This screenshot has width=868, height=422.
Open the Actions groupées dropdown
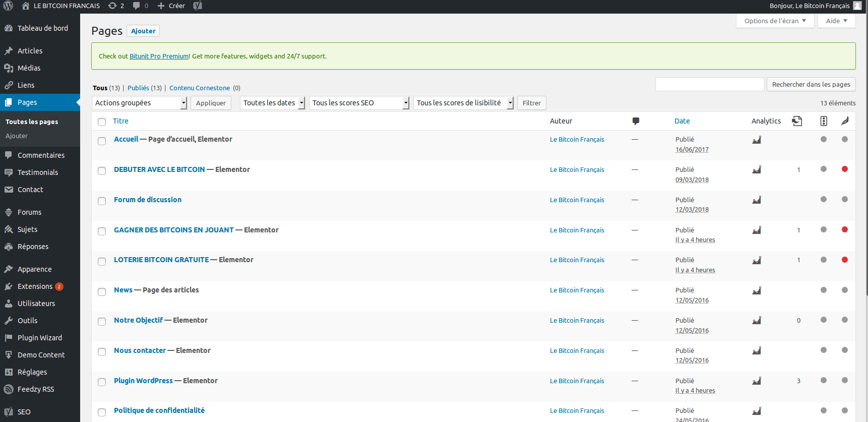pyautogui.click(x=140, y=103)
